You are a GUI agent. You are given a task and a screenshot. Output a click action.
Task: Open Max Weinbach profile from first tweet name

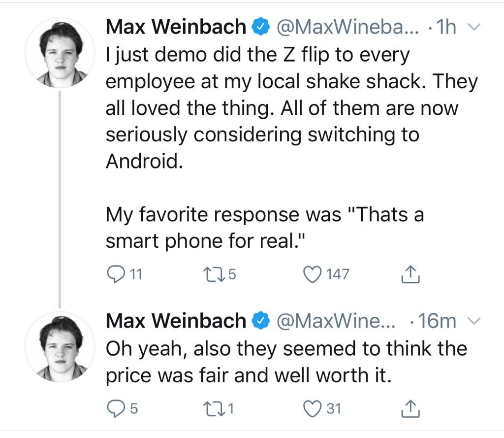[x=176, y=27]
